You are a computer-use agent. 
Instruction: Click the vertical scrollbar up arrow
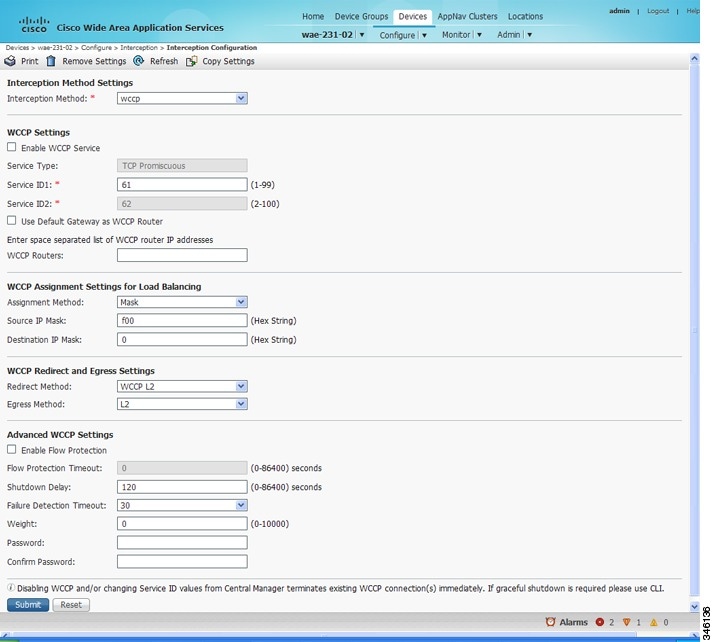pyautogui.click(x=694, y=59)
